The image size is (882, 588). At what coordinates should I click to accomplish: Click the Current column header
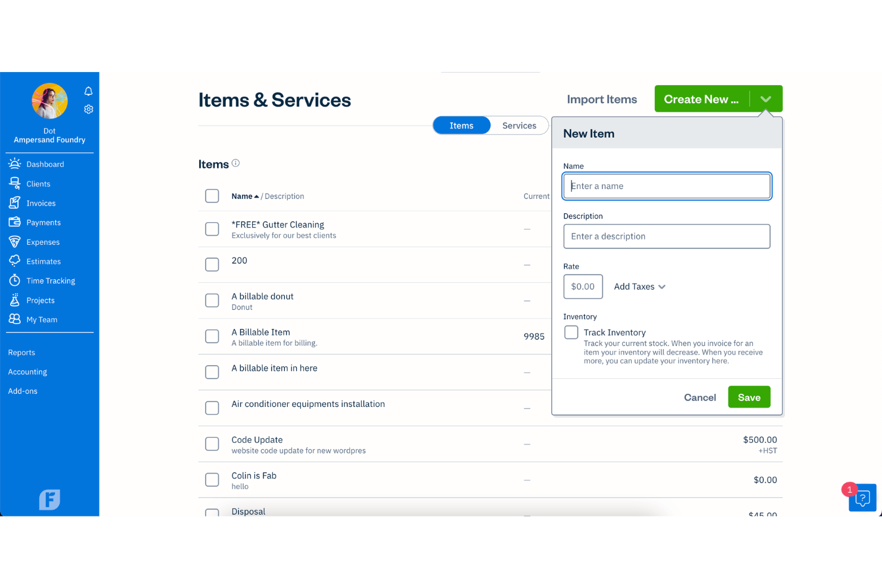tap(536, 197)
